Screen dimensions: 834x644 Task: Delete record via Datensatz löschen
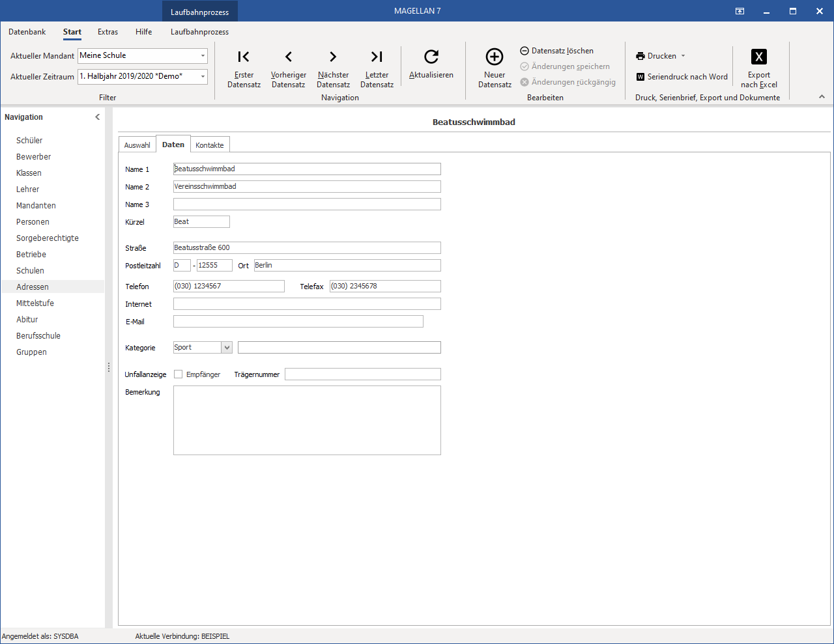point(557,51)
